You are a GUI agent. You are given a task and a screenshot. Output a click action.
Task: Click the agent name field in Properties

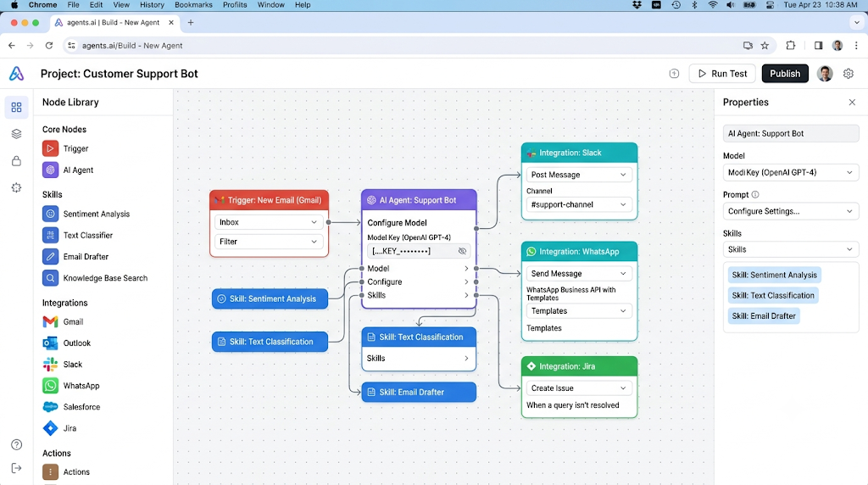(791, 133)
